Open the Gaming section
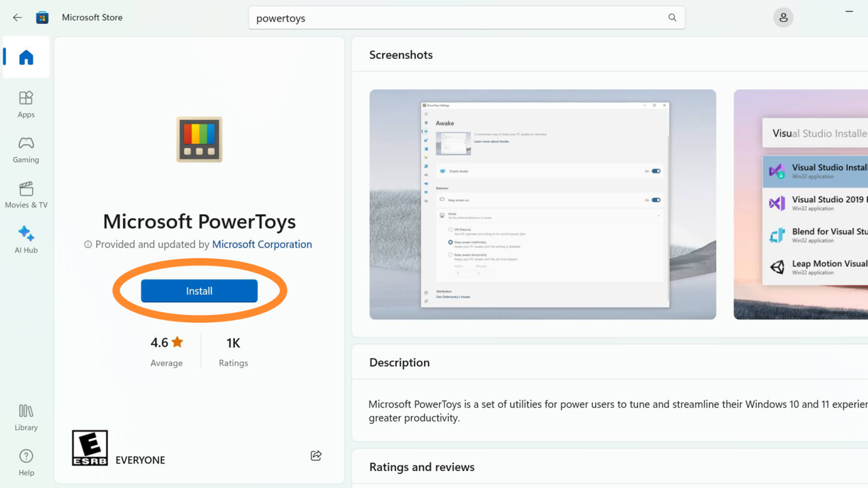The width and height of the screenshot is (868, 488). click(x=26, y=149)
